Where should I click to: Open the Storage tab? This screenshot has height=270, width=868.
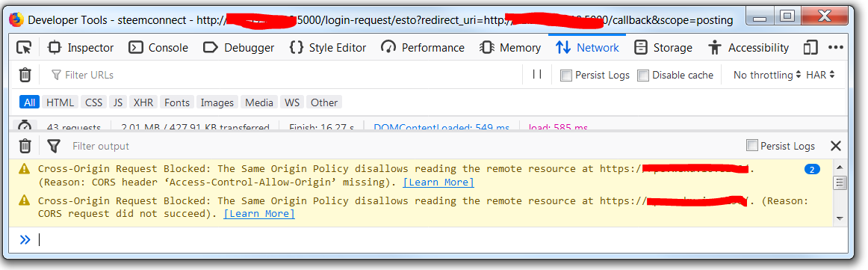pos(663,48)
